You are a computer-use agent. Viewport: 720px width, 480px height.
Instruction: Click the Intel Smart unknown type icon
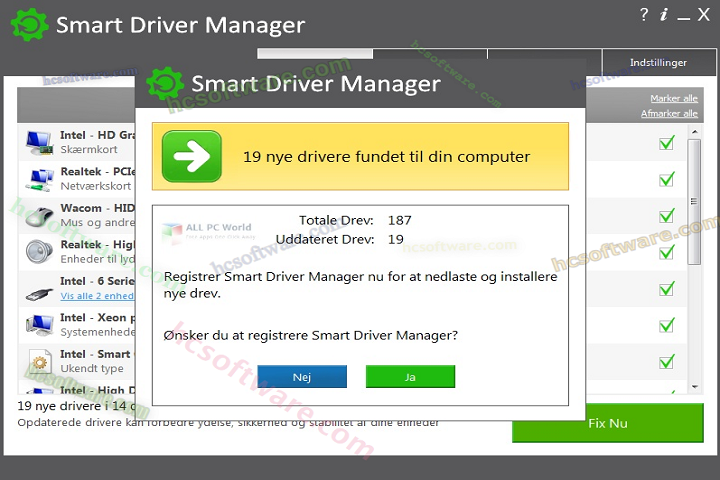coord(39,361)
